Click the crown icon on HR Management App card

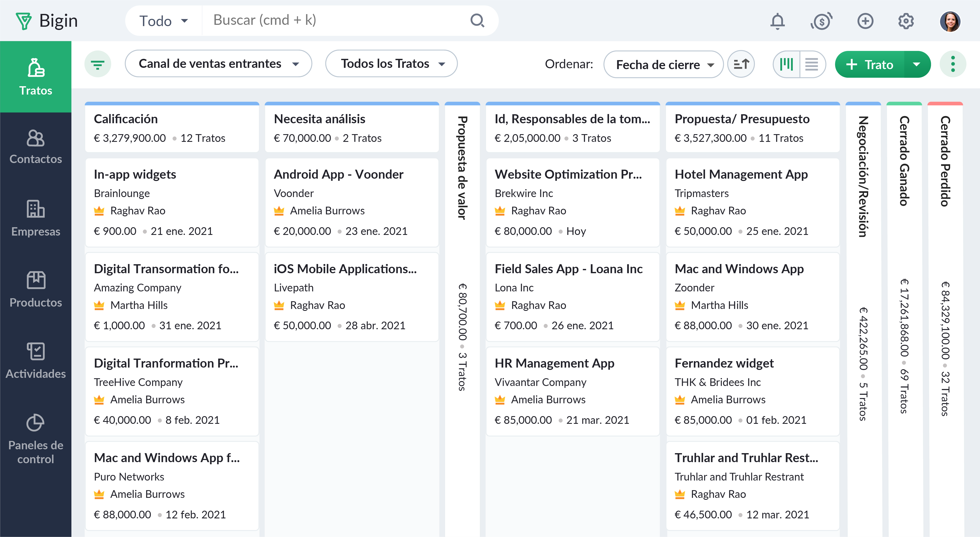[x=499, y=400]
